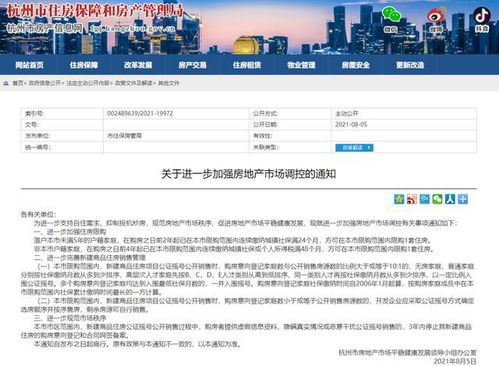The width and height of the screenshot is (499, 366).
Task: Open the 住房保障 navigation item
Action: click(84, 65)
